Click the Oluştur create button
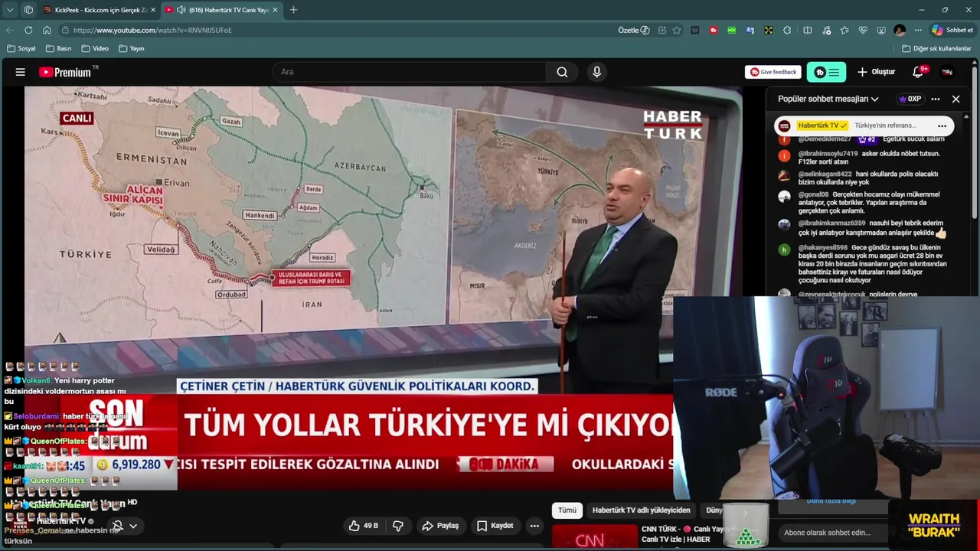Image resolution: width=980 pixels, height=551 pixels. [876, 72]
